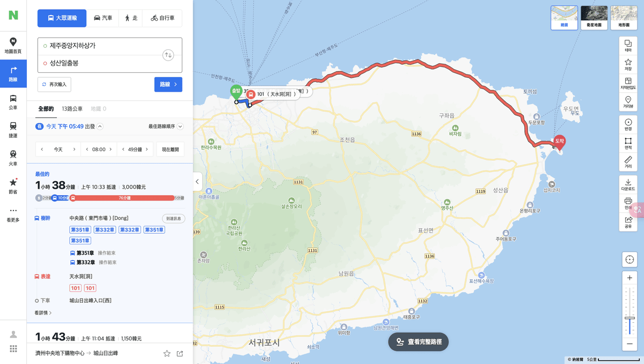Click the green 출발 departure marker
Viewport: 644px width, 364px height.
click(236, 92)
